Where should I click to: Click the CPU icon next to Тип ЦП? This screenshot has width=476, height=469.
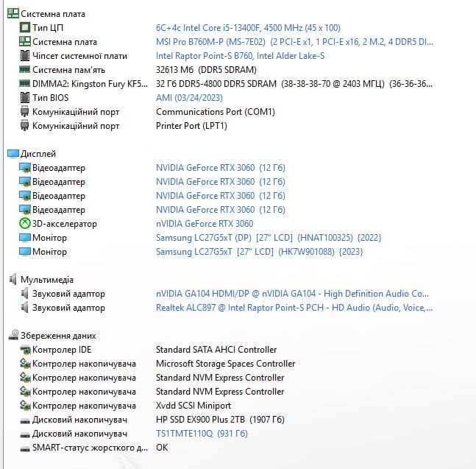(x=25, y=27)
